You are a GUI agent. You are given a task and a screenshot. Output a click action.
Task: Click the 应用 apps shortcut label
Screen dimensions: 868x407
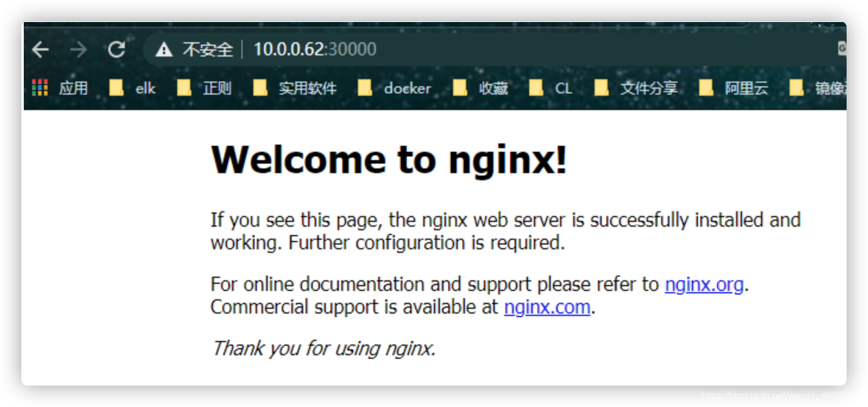pos(73,88)
